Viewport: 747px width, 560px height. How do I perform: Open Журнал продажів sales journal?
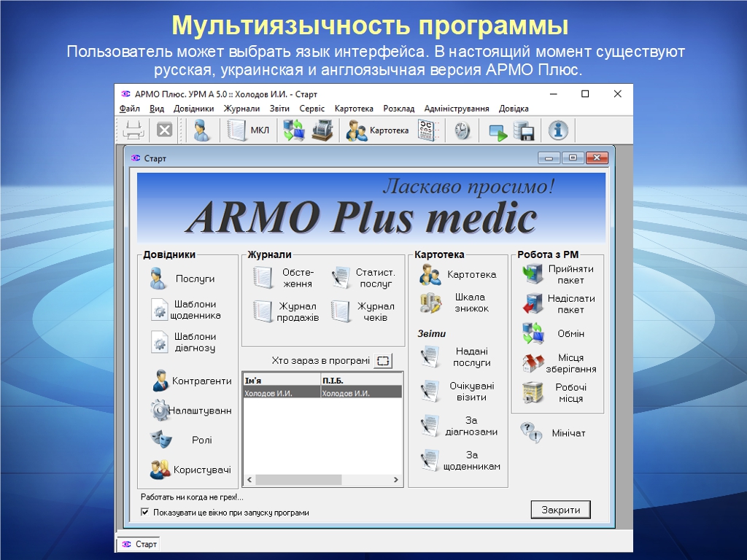click(285, 312)
